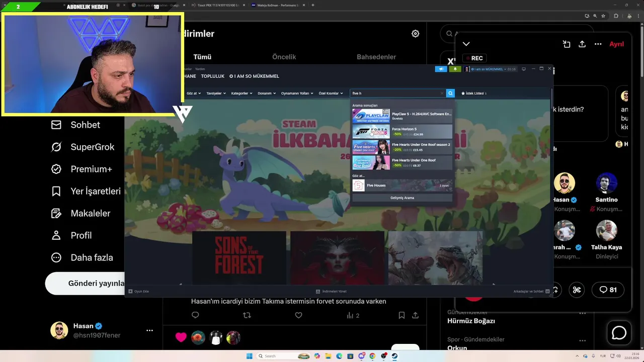
Task: Select Five Houses in Göz at results
Action: [402, 186]
